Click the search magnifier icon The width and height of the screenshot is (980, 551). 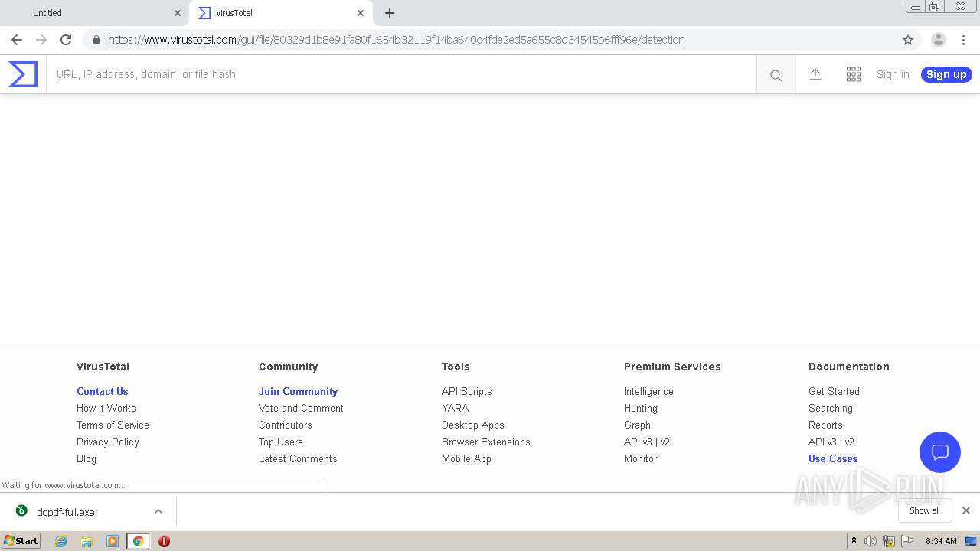(x=776, y=75)
